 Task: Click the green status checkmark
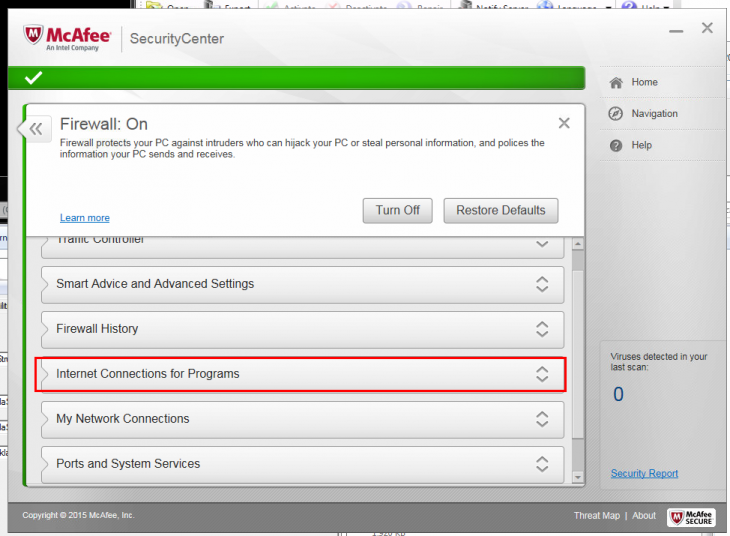(x=34, y=77)
